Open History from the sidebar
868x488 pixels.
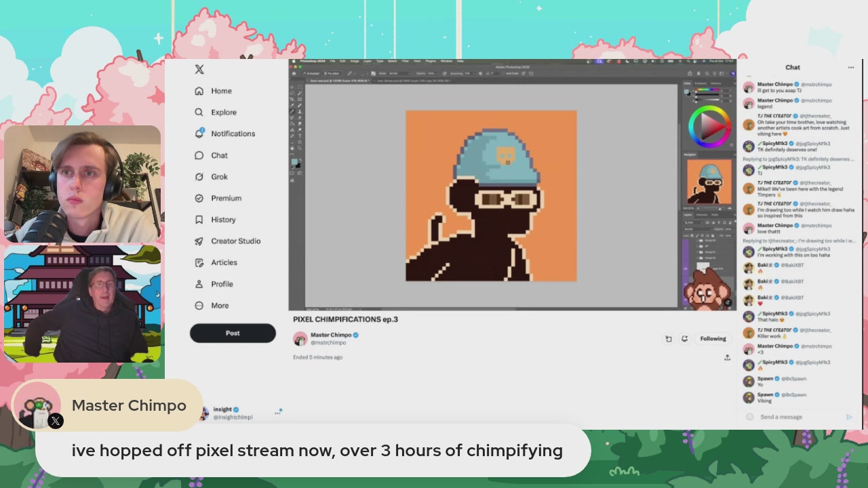pyautogui.click(x=215, y=220)
